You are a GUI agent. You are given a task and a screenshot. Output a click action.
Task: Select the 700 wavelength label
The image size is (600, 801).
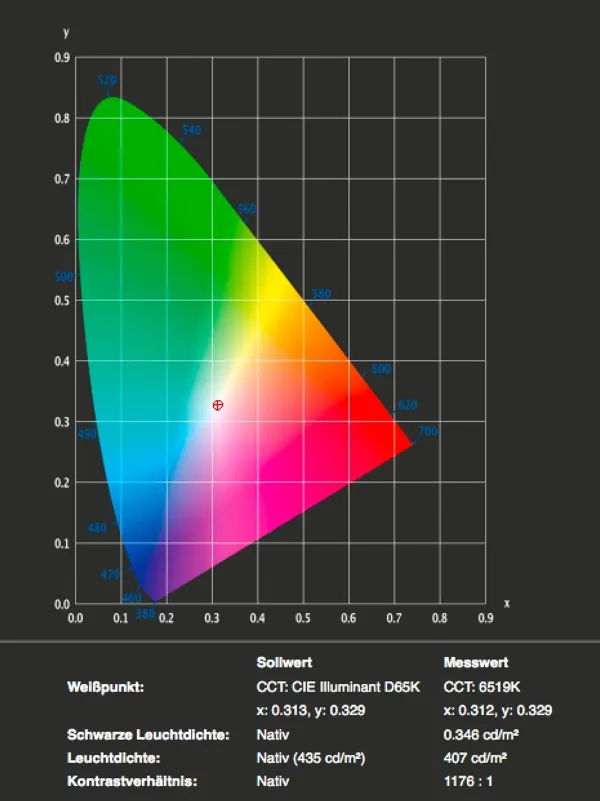click(428, 431)
